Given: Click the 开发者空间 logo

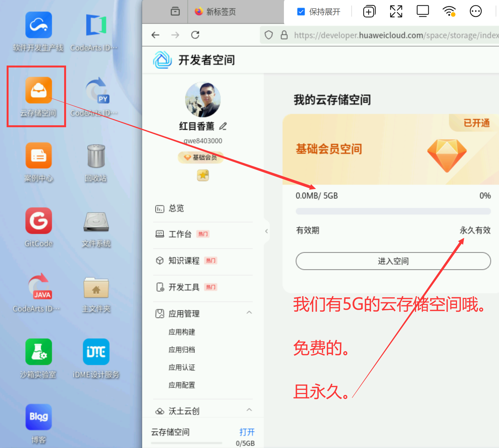Looking at the screenshot, I should tap(163, 60).
